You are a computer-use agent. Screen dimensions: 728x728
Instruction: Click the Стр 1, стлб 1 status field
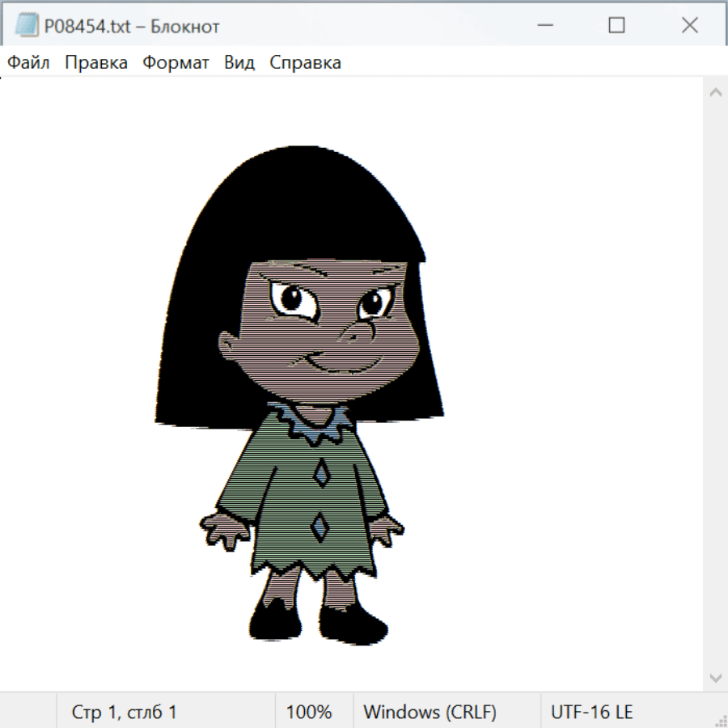pyautogui.click(x=125, y=713)
